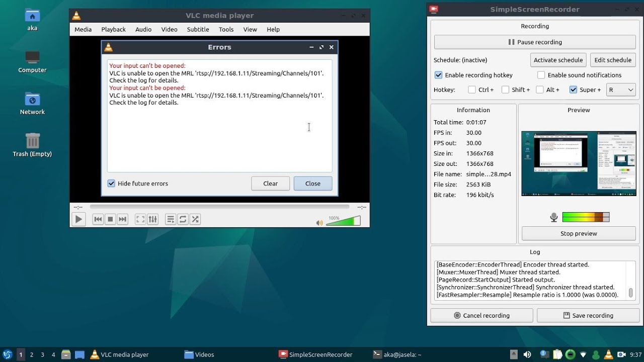Click Cancel recording button

(481, 315)
